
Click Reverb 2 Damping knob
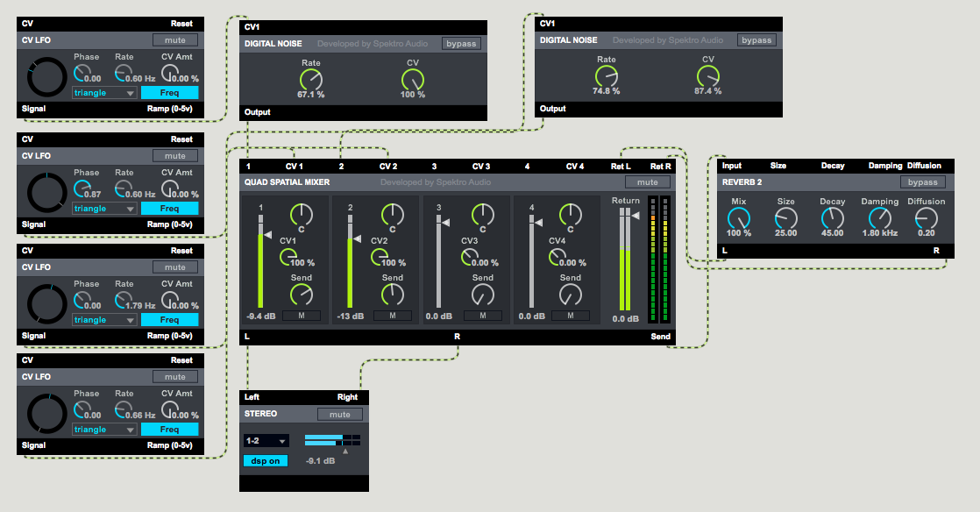pyautogui.click(x=879, y=218)
